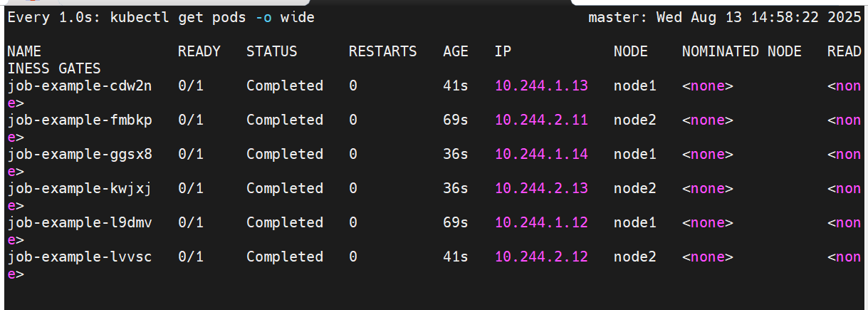Click pod name job-example-fmbkp
Image resolution: width=868 pixels, height=310 pixels.
[80, 120]
